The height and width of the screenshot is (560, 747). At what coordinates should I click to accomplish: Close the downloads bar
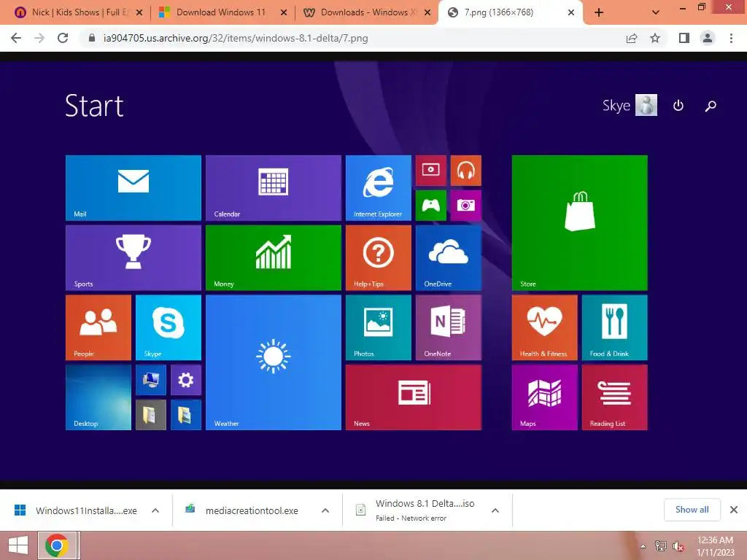[x=734, y=510]
